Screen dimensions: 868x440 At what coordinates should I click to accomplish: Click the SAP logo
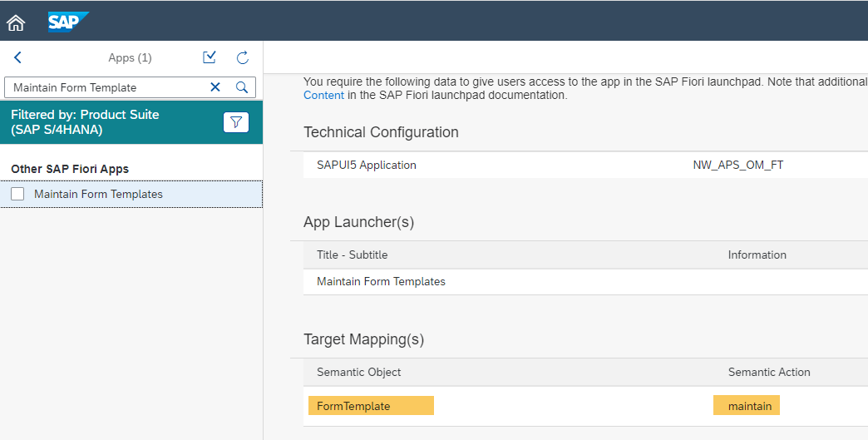tap(67, 22)
